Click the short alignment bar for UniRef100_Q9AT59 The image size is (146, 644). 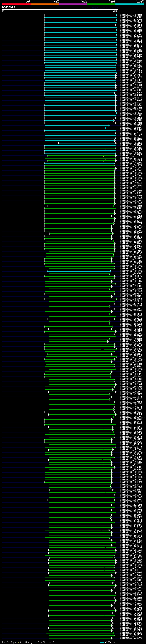tap(77, 125)
